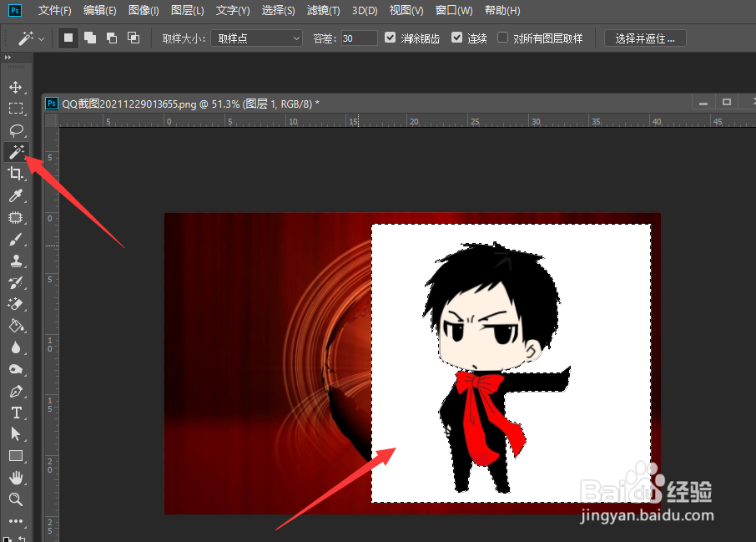Select the Path Selection tool
Screen dimensions: 756x542
(16, 434)
